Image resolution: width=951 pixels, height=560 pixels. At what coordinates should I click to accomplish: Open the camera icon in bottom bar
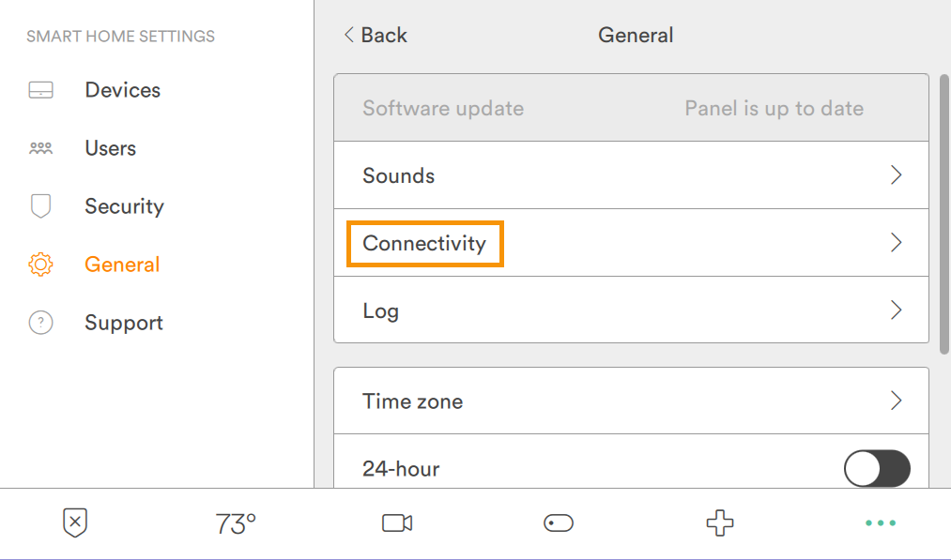[397, 523]
